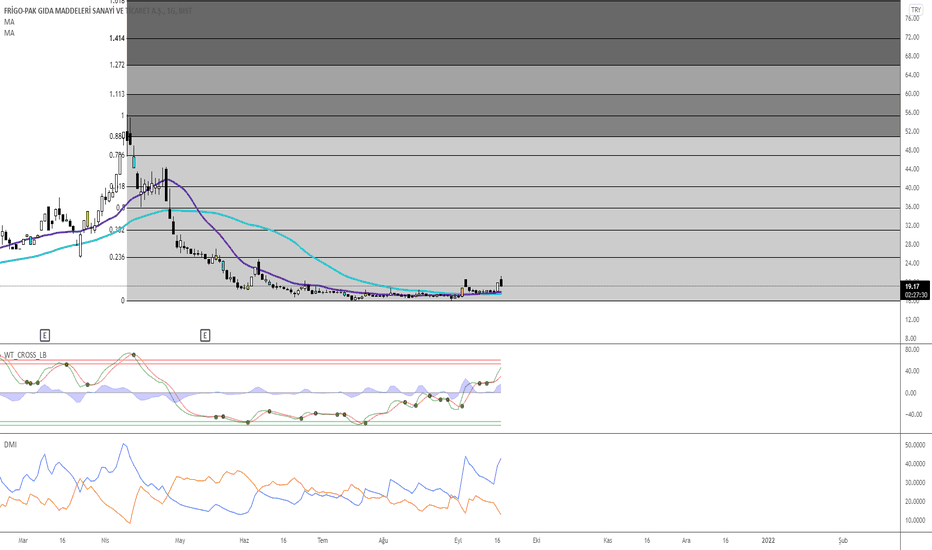Viewport: 932px width, 550px height.
Task: Click the 44.00 price axis value
Action: pyautogui.click(x=912, y=169)
